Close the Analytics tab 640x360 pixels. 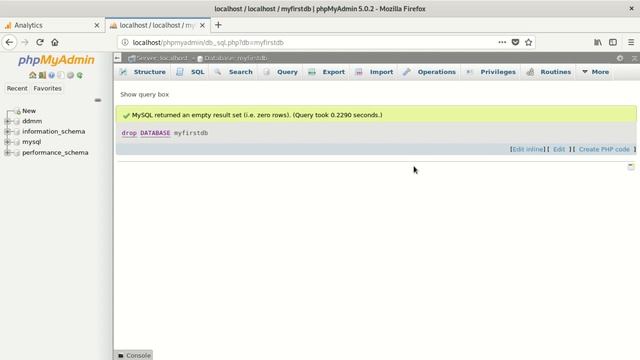[x=97, y=25]
